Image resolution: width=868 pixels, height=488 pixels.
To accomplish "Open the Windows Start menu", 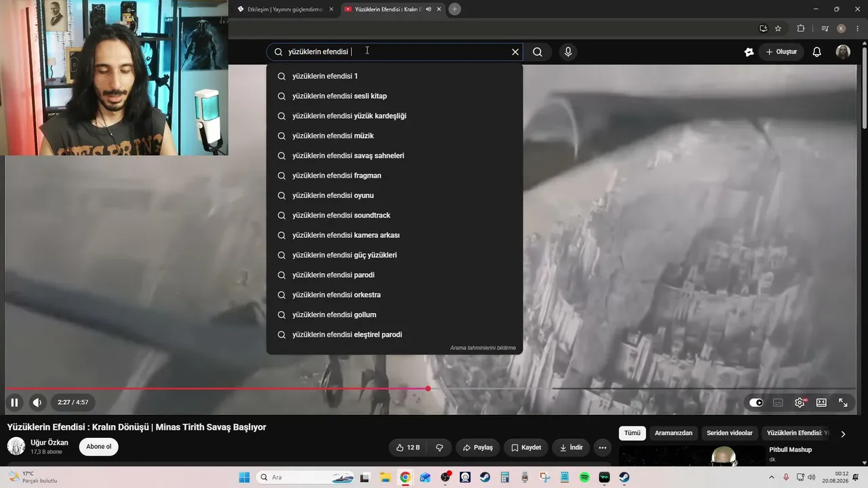I will [244, 477].
